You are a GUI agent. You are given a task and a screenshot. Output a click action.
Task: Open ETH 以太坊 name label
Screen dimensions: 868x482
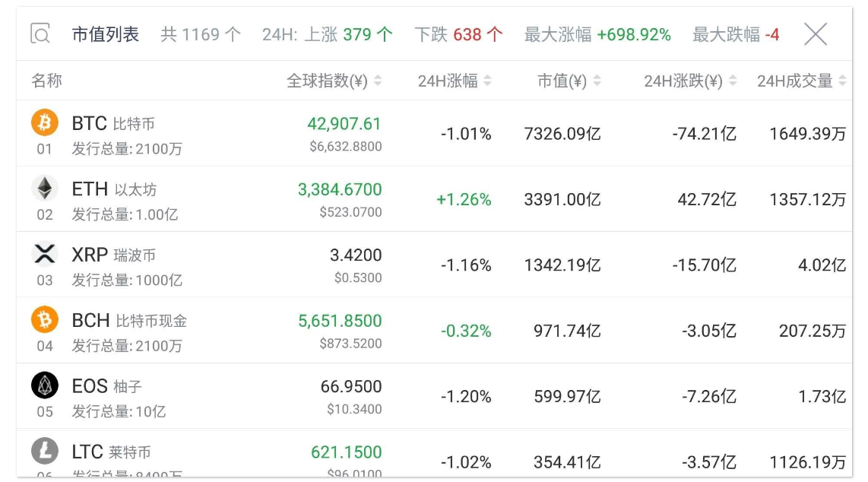(115, 189)
